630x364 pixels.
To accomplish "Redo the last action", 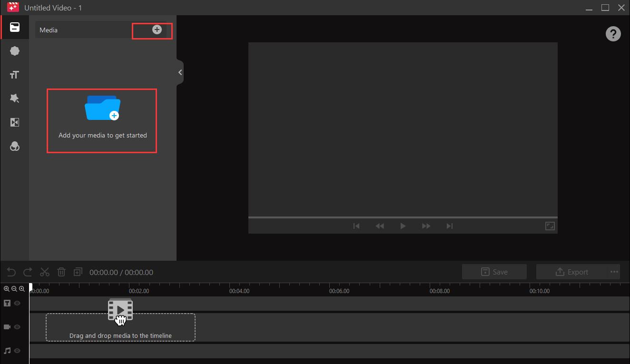I will [x=28, y=272].
